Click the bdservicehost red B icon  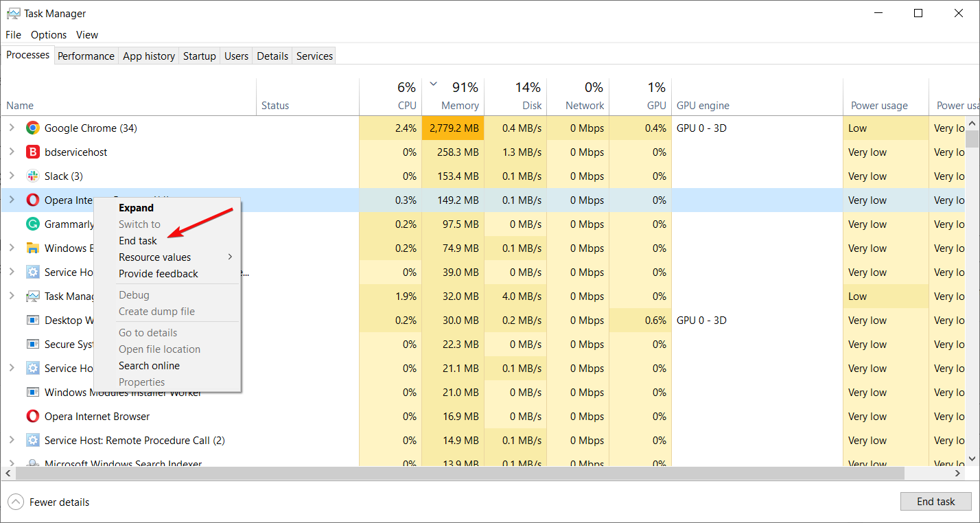32,152
